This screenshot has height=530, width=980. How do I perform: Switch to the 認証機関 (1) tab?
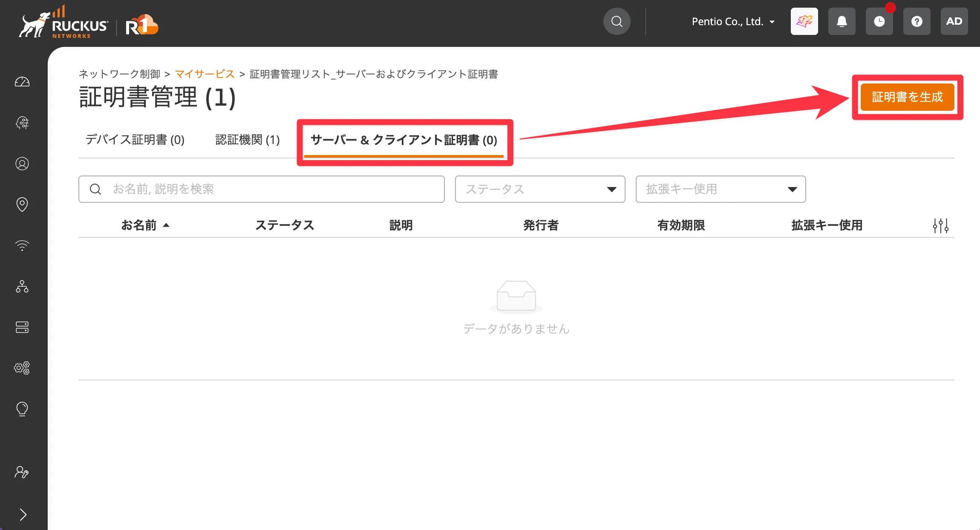tap(248, 140)
